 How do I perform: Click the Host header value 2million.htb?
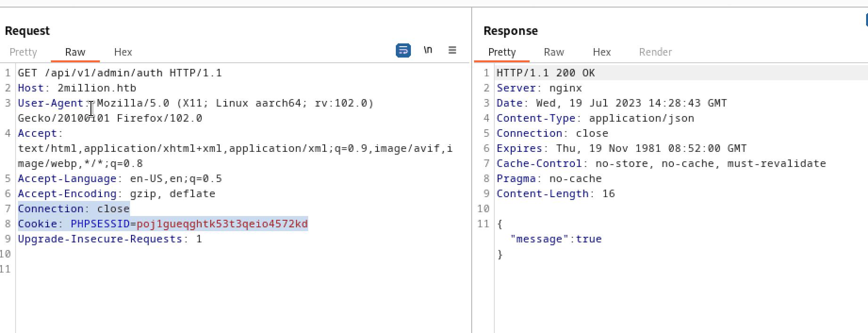point(97,88)
